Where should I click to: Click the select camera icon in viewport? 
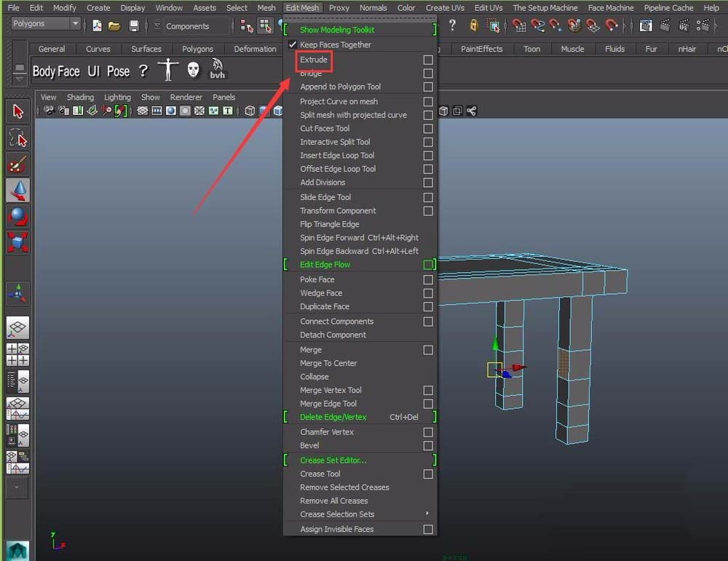50,111
